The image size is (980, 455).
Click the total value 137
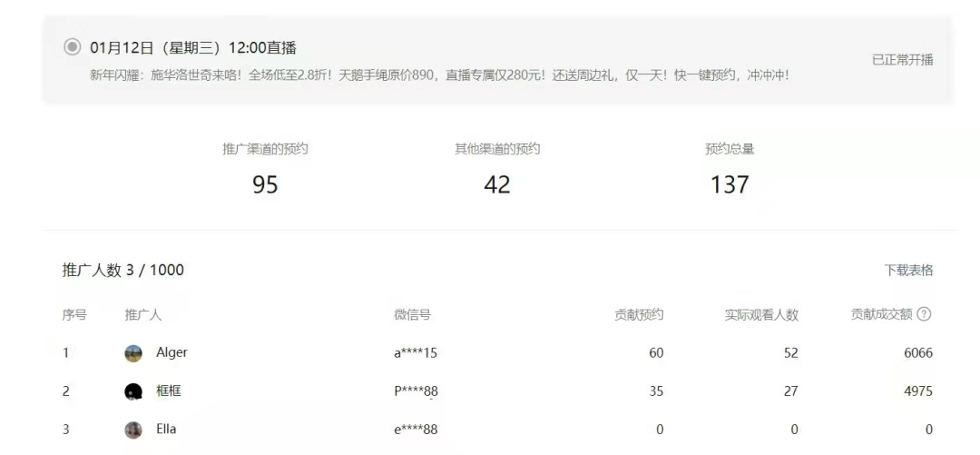(730, 184)
